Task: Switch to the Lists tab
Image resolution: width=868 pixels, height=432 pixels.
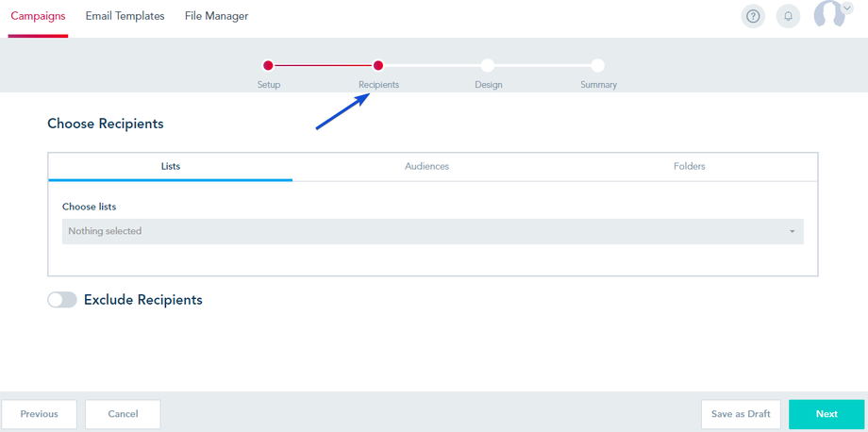Action: click(171, 167)
